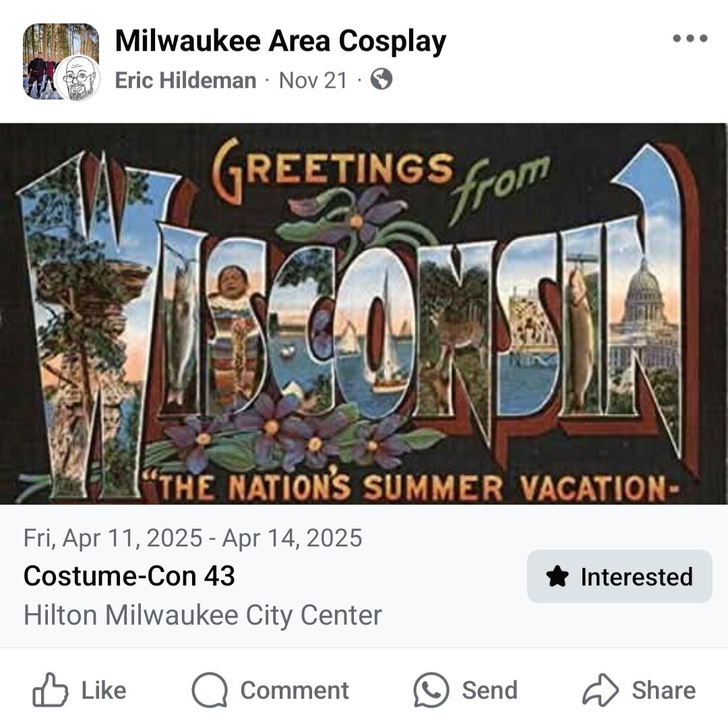Click the star icon on the Interested button
728x727 pixels.
tap(557, 577)
